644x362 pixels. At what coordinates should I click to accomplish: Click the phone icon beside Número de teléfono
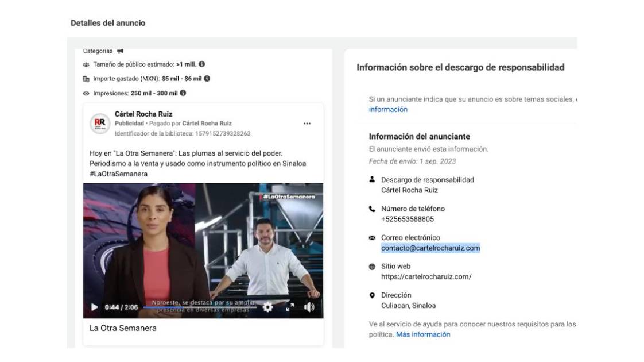pyautogui.click(x=372, y=209)
